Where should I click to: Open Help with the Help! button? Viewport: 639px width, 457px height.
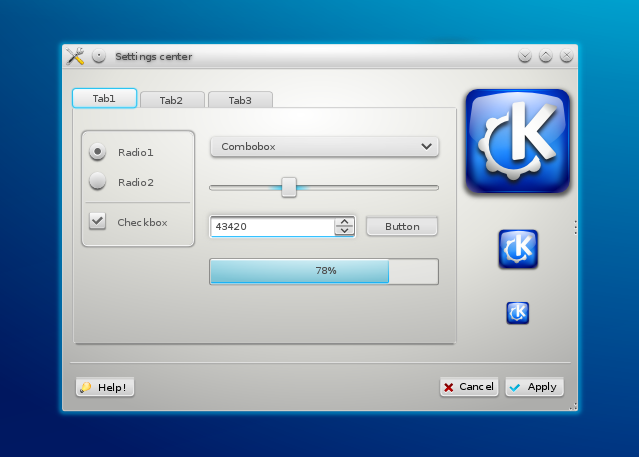point(105,387)
